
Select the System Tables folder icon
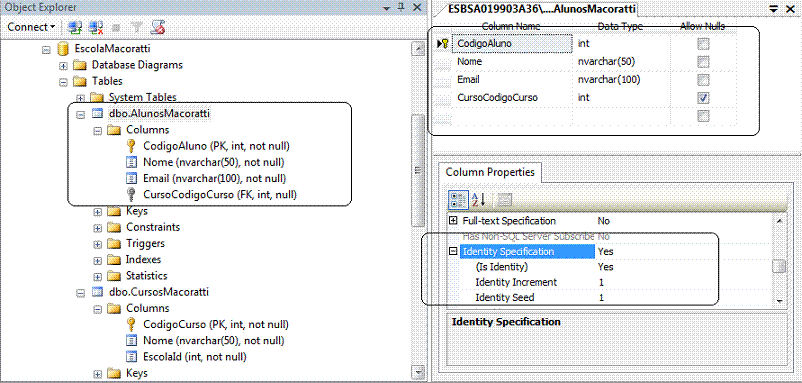tap(96, 97)
